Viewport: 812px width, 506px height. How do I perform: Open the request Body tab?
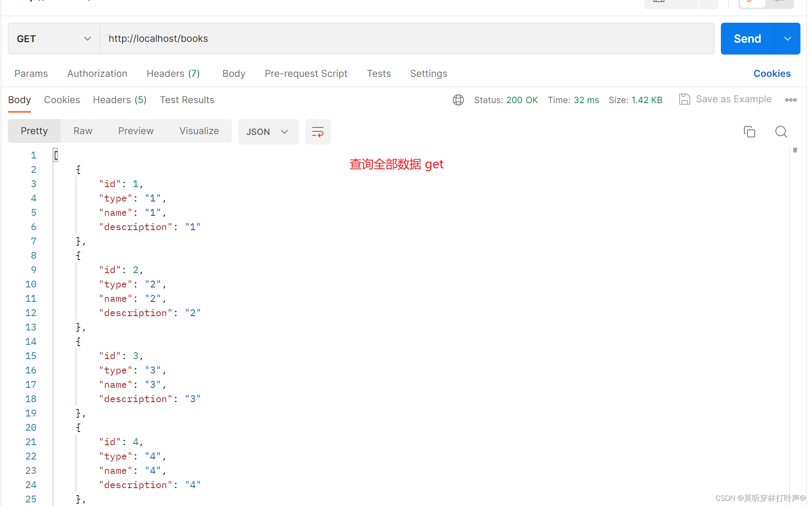(234, 74)
